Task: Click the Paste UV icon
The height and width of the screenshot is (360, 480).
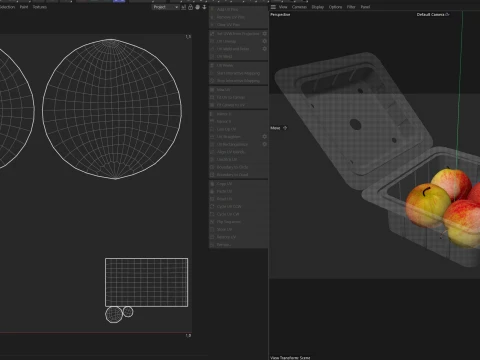Action: click(212, 192)
